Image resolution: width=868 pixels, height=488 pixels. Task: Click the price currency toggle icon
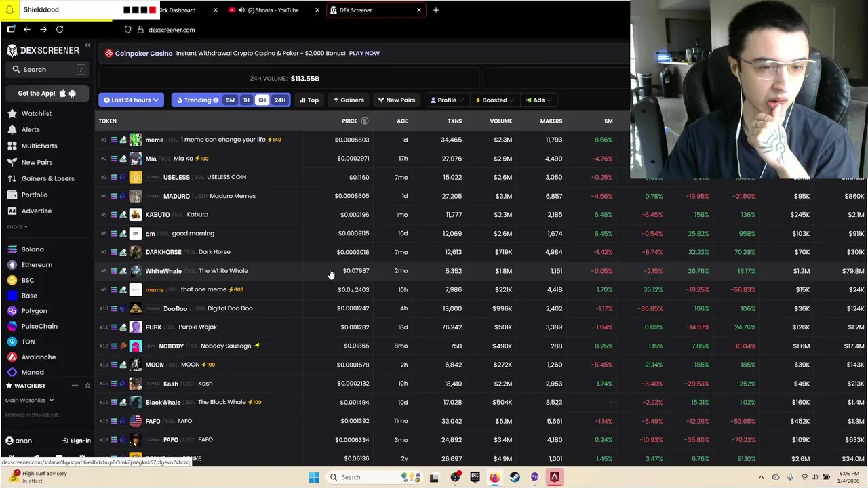point(364,121)
